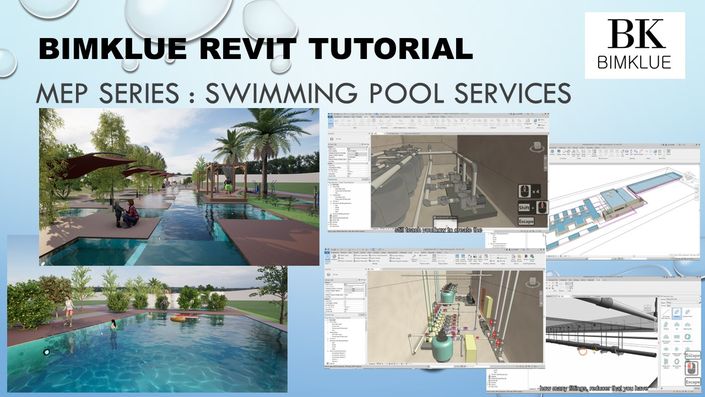The height and width of the screenshot is (397, 705).
Task: Click the red-highlighted mouse icon beside Shift
Action: 542,207
